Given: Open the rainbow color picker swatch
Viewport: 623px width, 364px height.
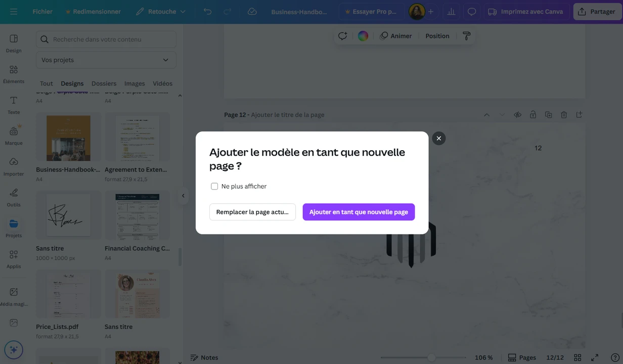Looking at the screenshot, I should [x=363, y=36].
